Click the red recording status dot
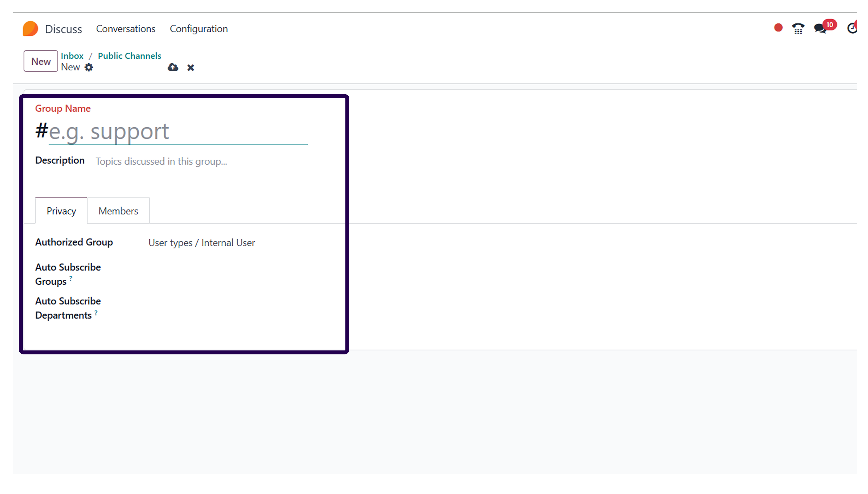 (x=778, y=28)
